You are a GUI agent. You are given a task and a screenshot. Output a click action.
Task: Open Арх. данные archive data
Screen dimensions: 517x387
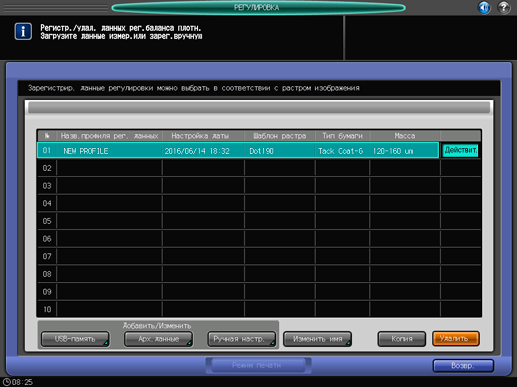coord(158,339)
